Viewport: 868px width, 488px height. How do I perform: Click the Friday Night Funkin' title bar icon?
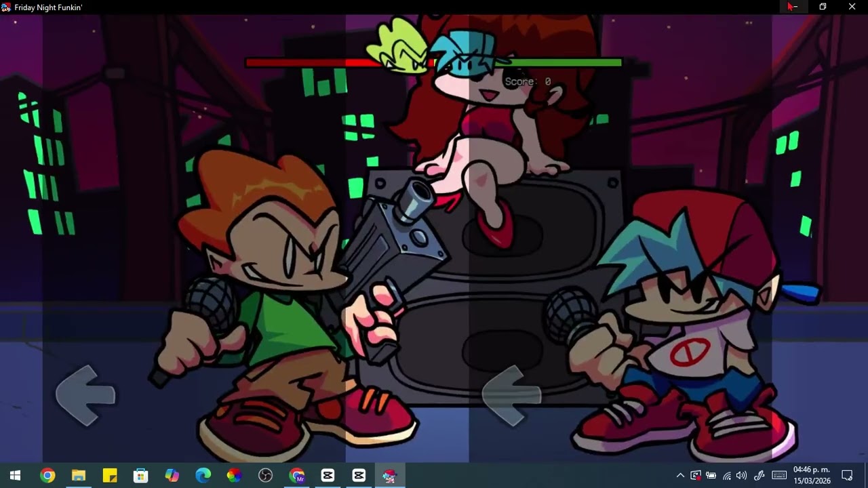[6, 7]
